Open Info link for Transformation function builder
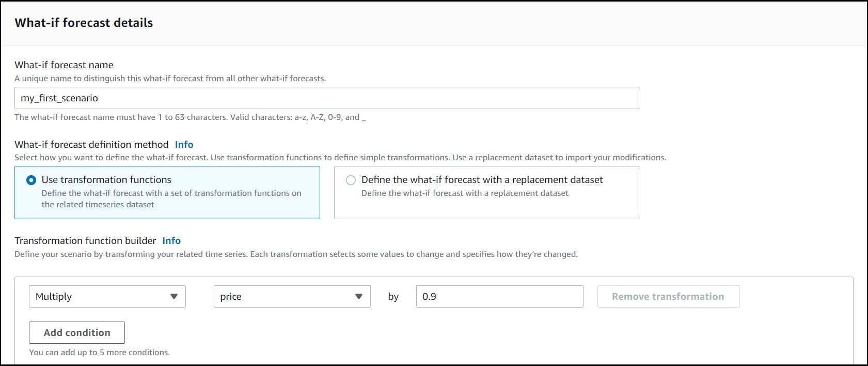The height and width of the screenshot is (366, 868). click(x=171, y=241)
